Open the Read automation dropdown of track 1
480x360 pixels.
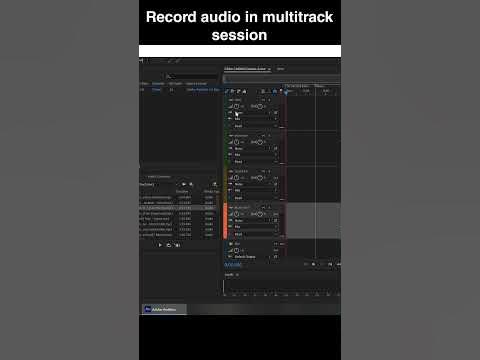tap(254, 126)
